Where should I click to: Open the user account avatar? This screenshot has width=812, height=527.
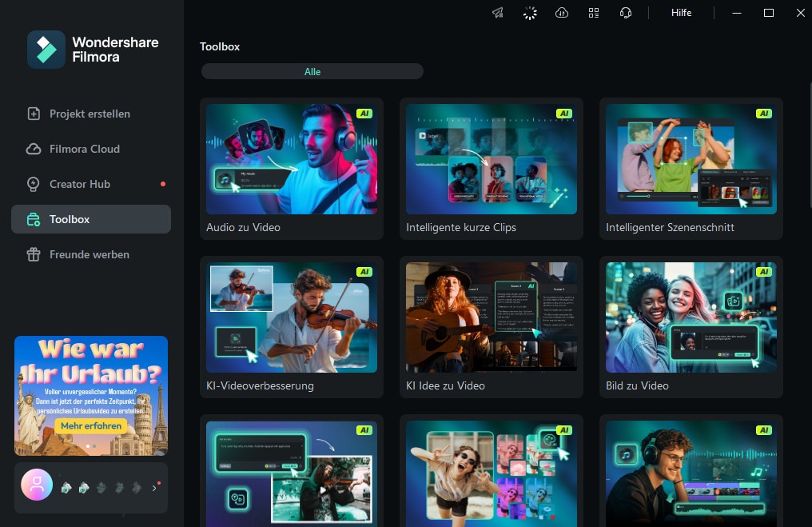click(37, 485)
